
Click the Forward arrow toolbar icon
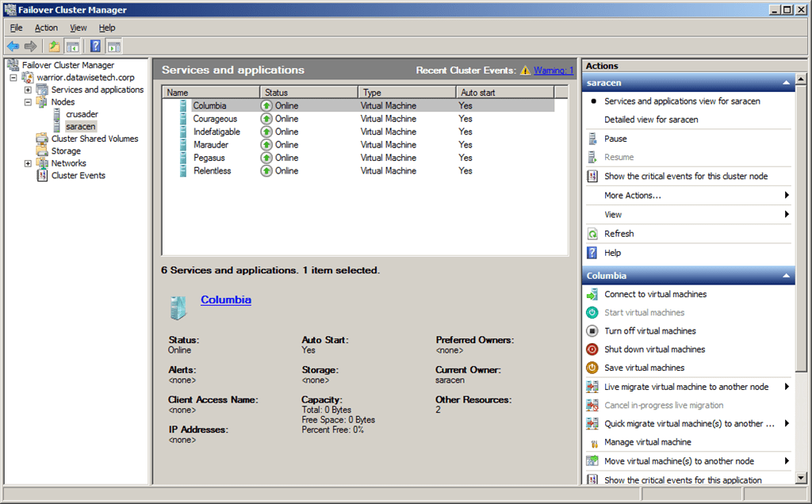click(x=31, y=47)
